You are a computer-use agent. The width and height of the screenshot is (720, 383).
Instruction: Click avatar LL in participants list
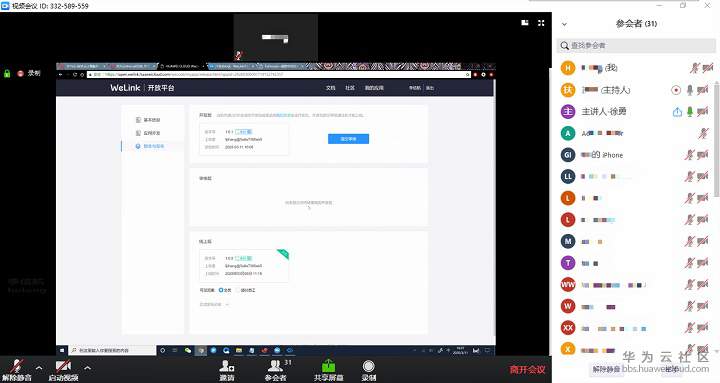568,176
